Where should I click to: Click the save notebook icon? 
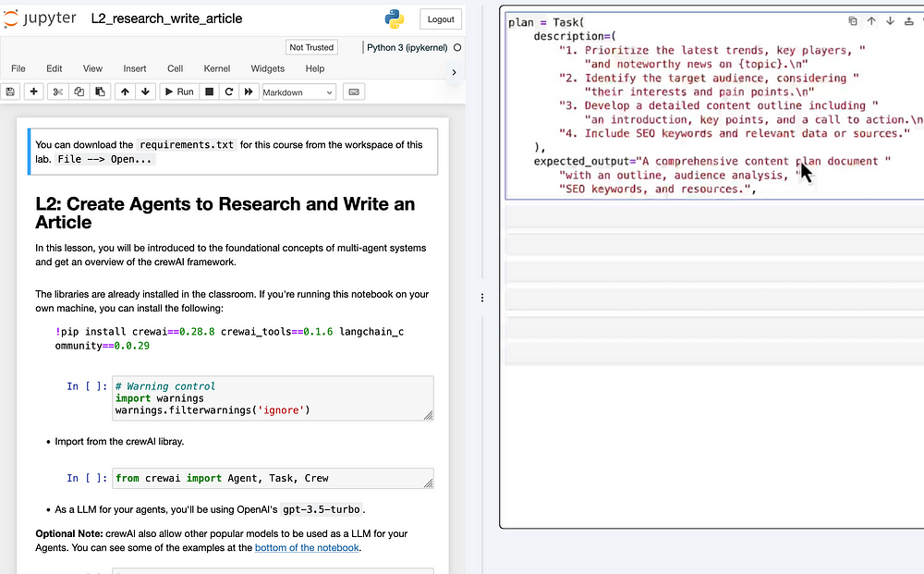10,92
